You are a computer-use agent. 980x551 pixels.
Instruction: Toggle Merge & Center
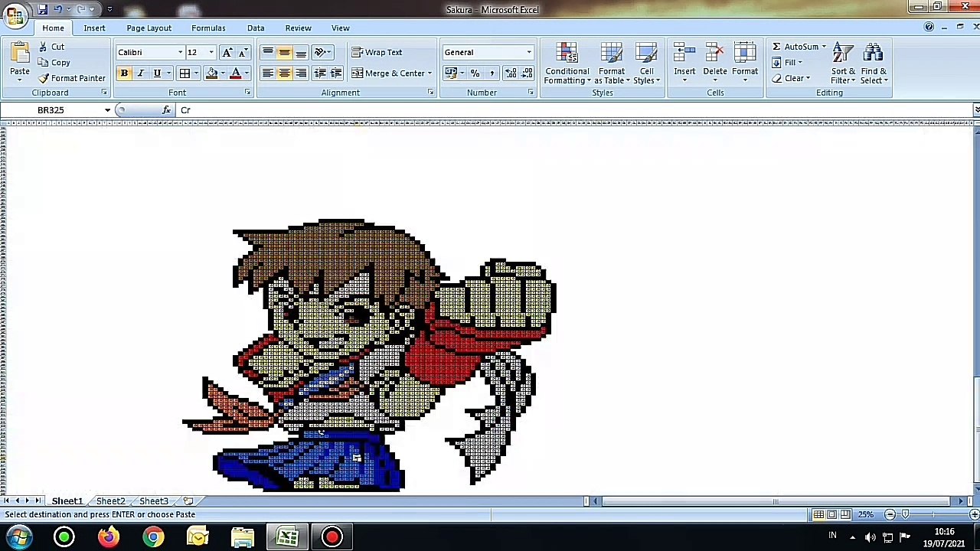(x=388, y=73)
